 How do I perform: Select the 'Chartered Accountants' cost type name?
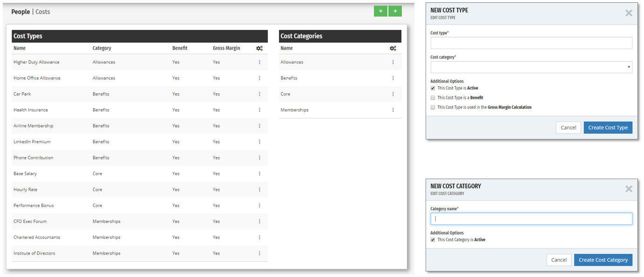[37, 237]
